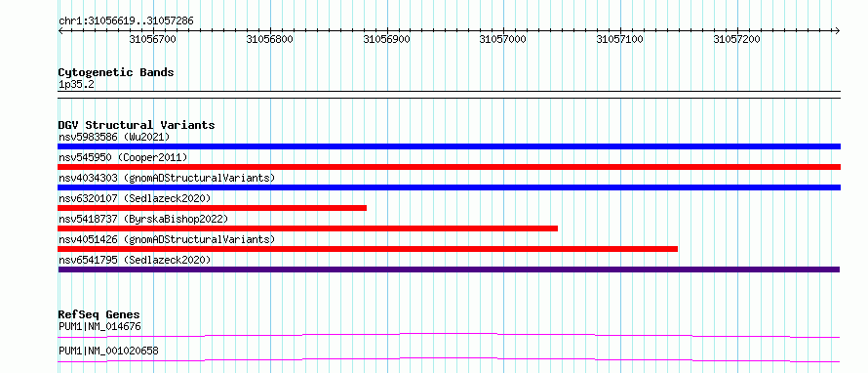
Task: Click the ruler's left arrowhead
Action: pos(60,30)
